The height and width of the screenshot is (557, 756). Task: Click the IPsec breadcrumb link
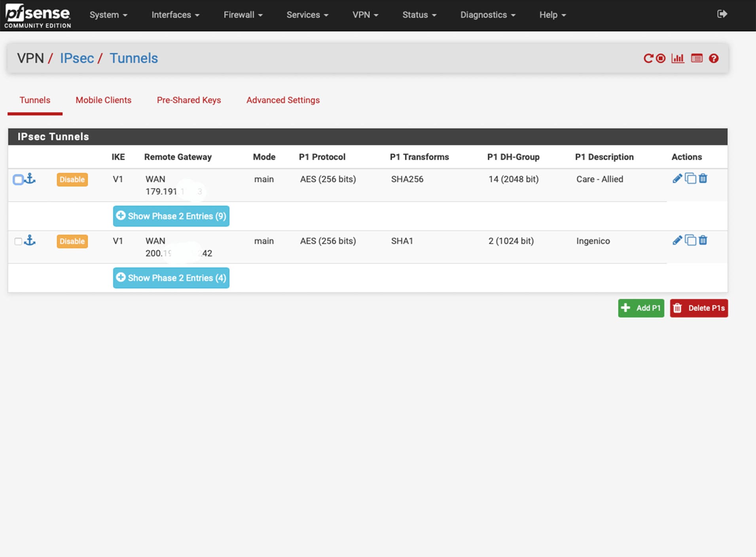[x=77, y=58]
